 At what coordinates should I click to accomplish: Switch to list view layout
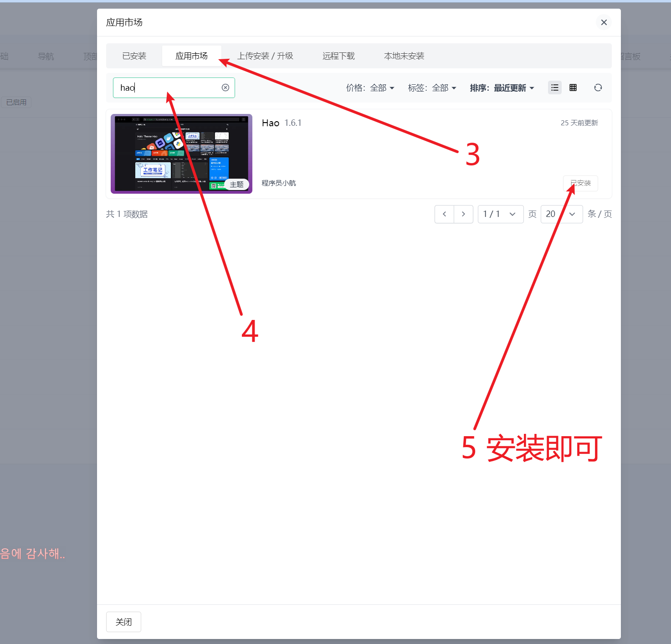click(554, 88)
